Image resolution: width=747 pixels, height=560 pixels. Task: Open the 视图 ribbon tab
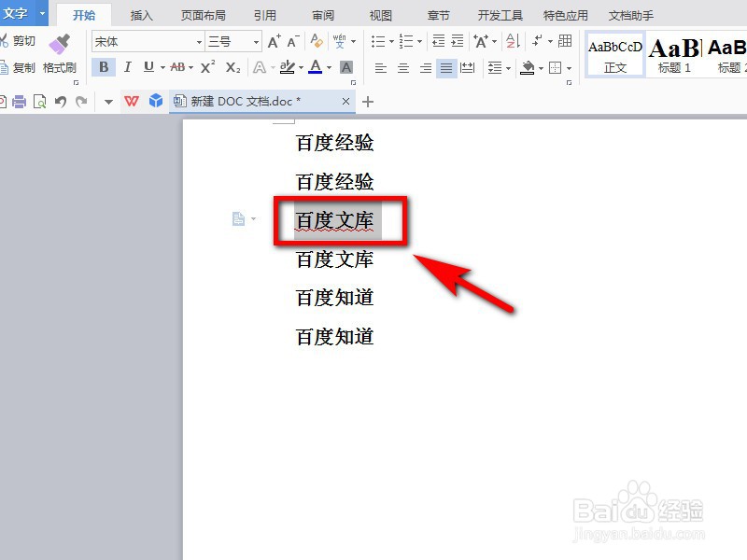(x=381, y=16)
